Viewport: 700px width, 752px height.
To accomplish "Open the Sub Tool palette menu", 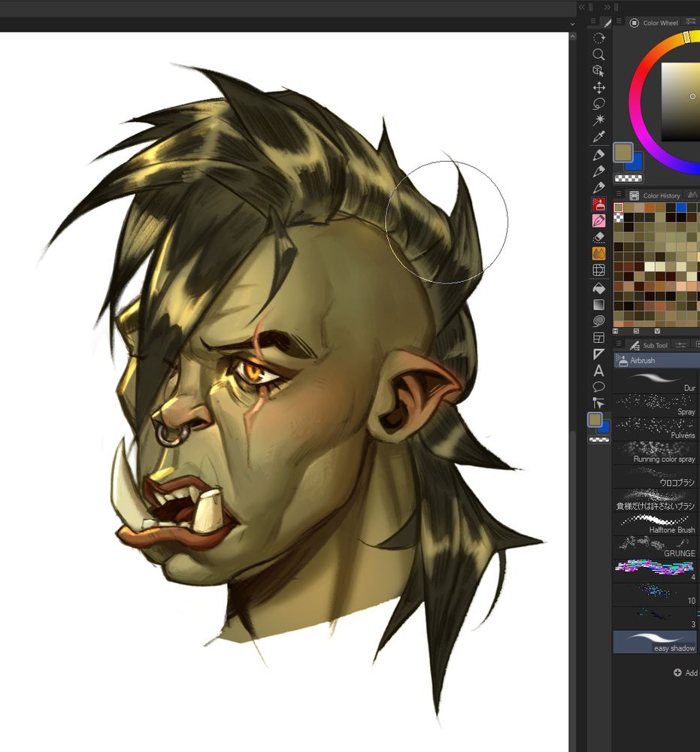I will point(619,344).
